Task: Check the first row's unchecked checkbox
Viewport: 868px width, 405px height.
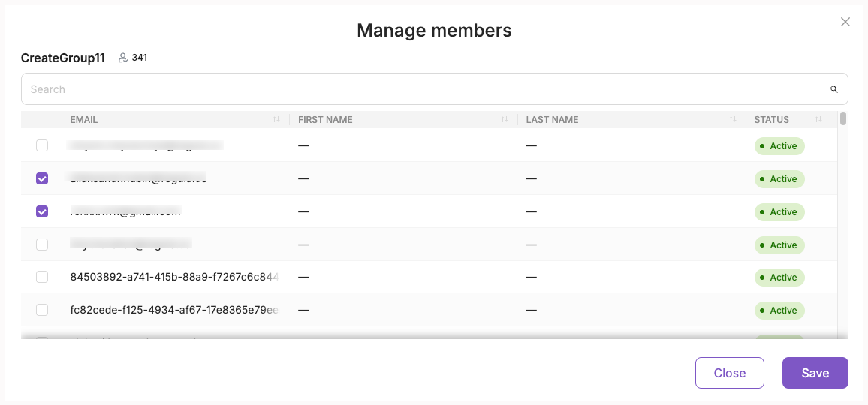Action: coord(42,145)
